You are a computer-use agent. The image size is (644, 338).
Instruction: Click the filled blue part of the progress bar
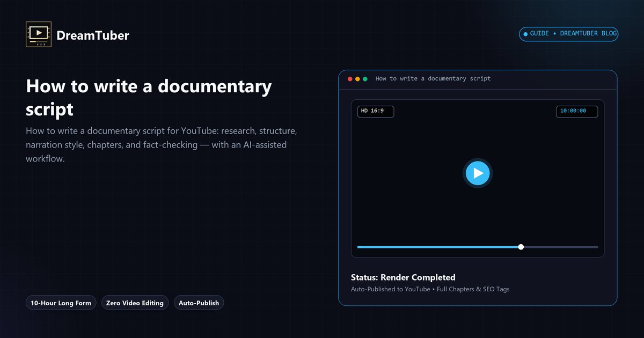pyautogui.click(x=438, y=247)
